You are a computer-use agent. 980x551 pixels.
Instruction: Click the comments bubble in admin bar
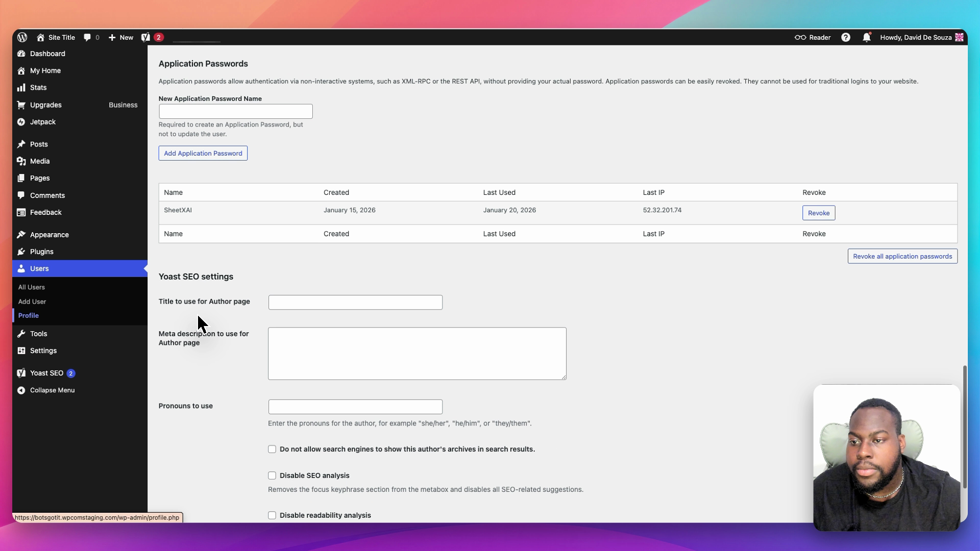[87, 37]
